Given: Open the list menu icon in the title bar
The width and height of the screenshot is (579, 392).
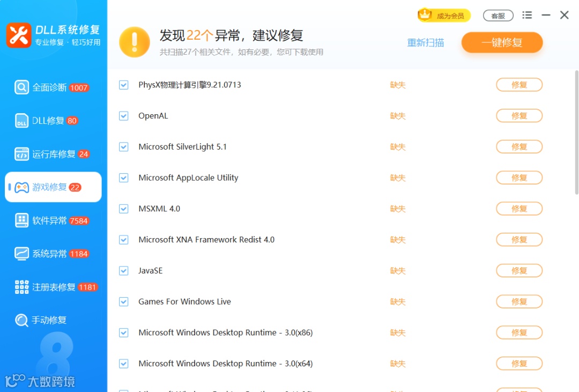Looking at the screenshot, I should [527, 15].
